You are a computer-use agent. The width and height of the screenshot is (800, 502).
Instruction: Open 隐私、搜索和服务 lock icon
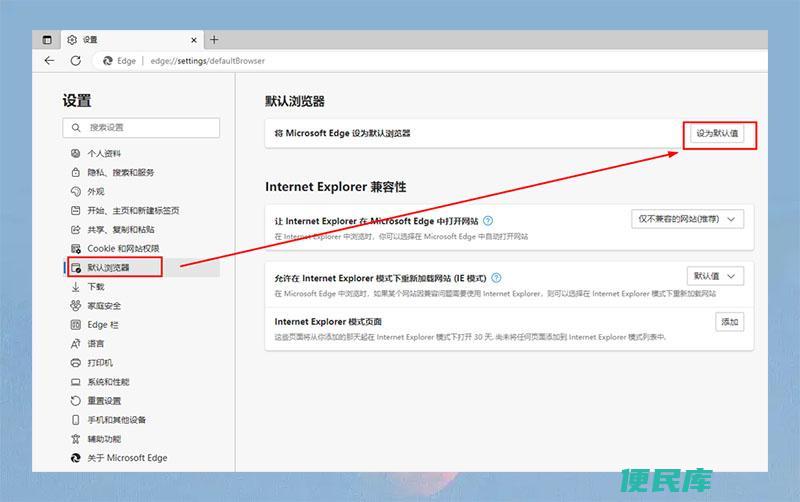pos(76,172)
